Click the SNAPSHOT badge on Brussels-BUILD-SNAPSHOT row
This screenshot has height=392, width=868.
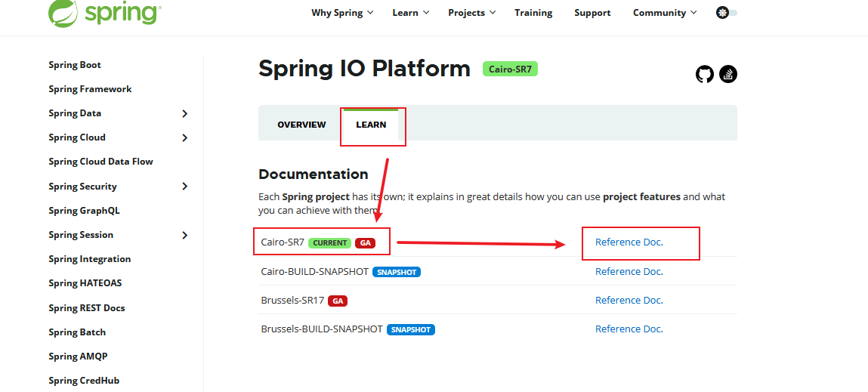click(x=411, y=329)
